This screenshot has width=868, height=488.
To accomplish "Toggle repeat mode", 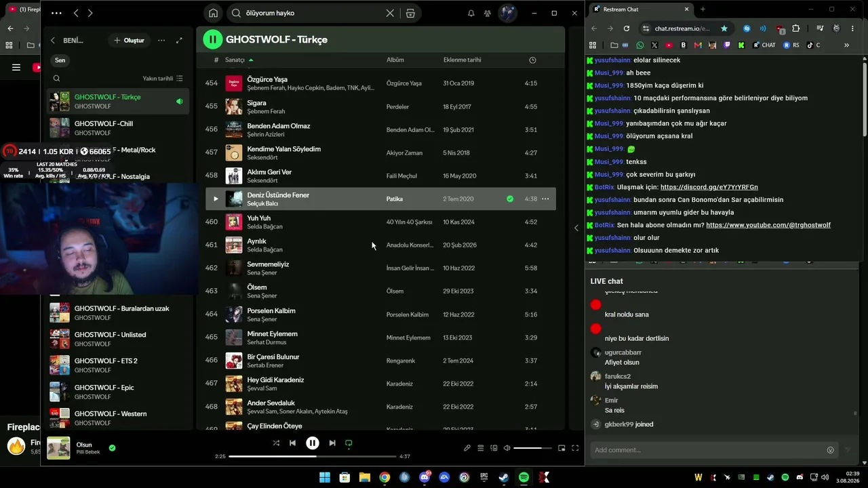I will pyautogui.click(x=349, y=443).
